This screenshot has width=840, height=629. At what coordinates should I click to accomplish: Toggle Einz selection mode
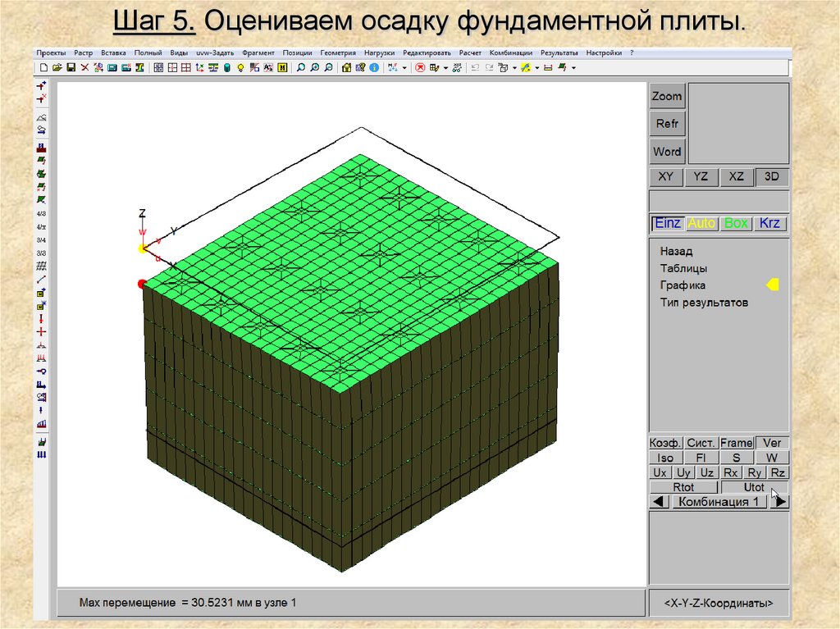668,223
